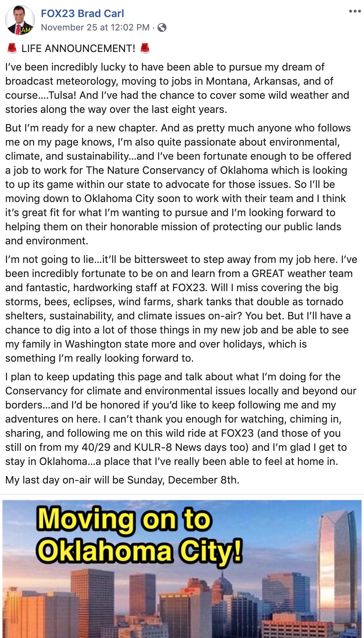Click the paragraph about broadcast meteorology

point(177,88)
